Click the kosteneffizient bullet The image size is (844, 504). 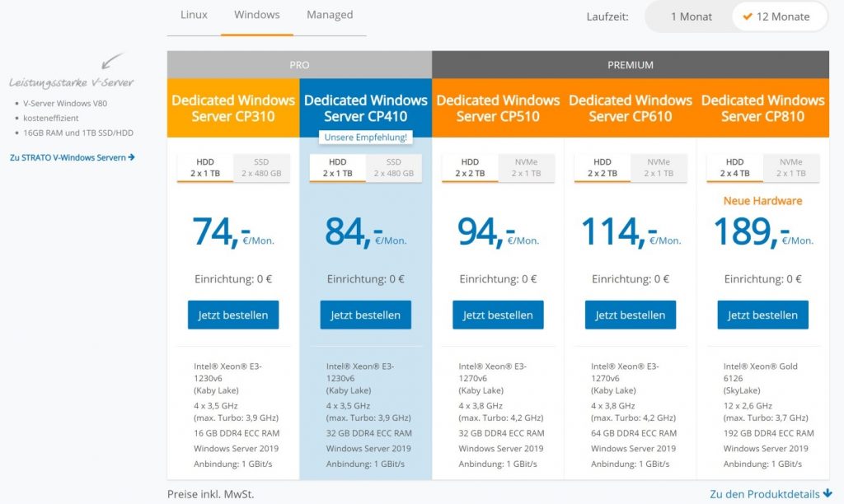pyautogui.click(x=50, y=118)
